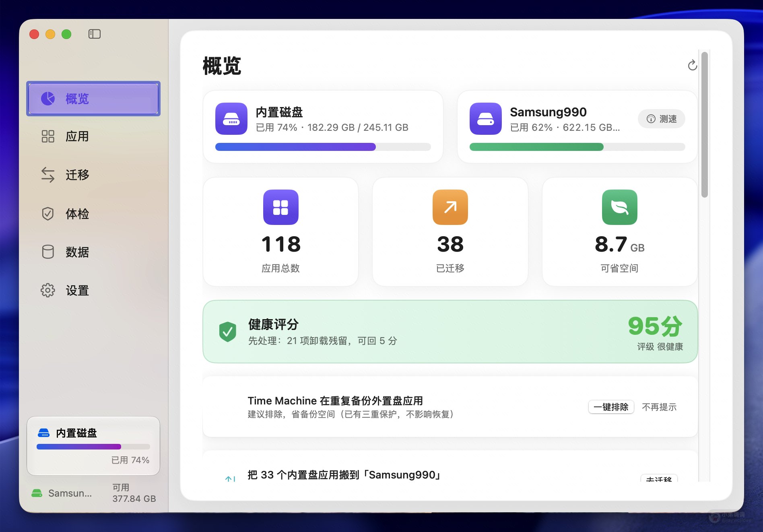
Task: Click the 评级 很健康 rating label
Action: coord(660,346)
